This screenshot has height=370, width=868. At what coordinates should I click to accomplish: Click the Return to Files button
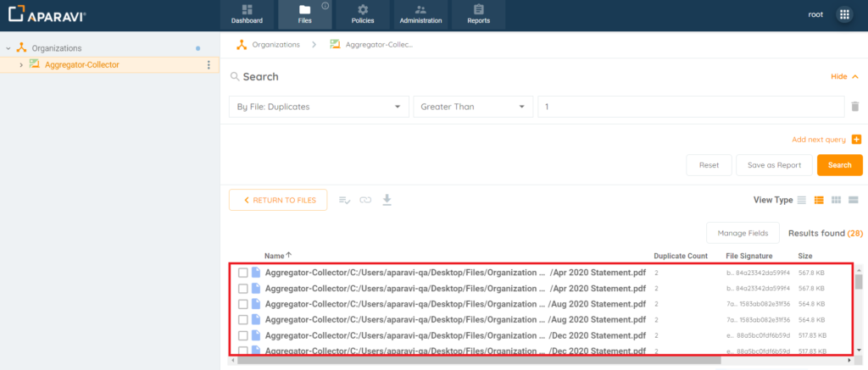pyautogui.click(x=278, y=200)
